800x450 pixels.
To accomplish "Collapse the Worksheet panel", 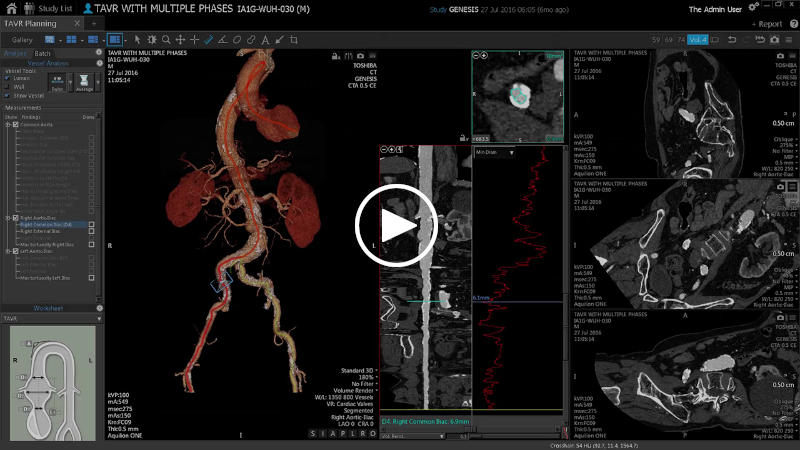I will point(99,308).
